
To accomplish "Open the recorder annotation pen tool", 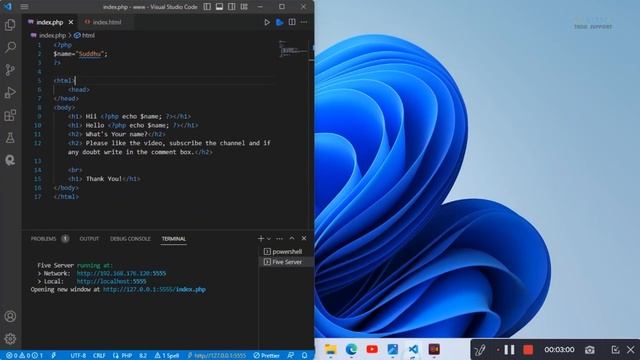I will coord(480,350).
